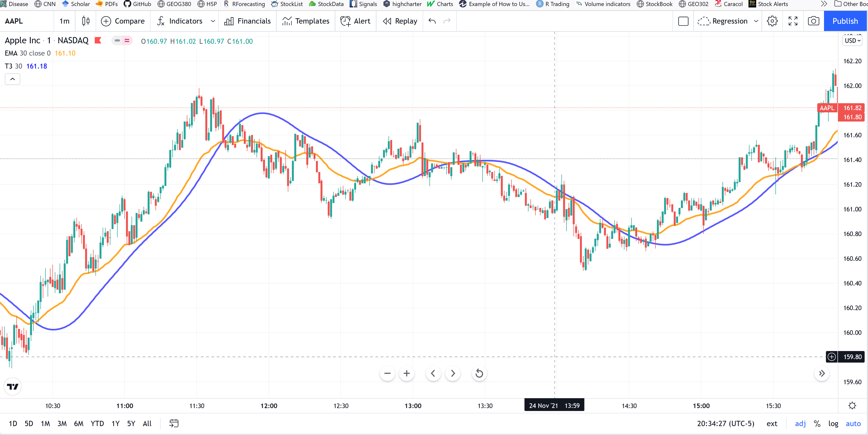Jump to the latest bar double-arrow

click(822, 373)
